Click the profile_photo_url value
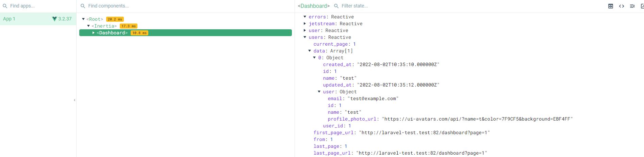This screenshot has height=157, width=644. (477, 119)
